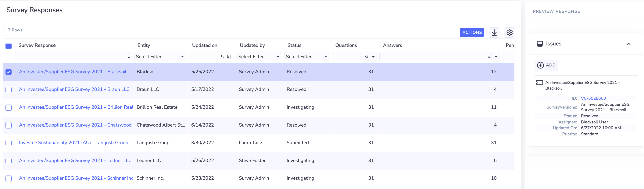Click search icon in Survey Response filter

click(x=129, y=57)
